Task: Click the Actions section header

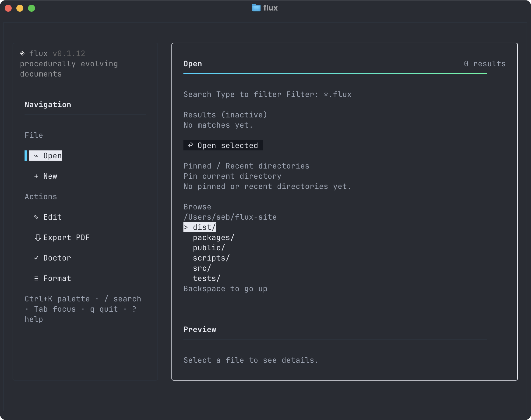Action: pos(41,197)
